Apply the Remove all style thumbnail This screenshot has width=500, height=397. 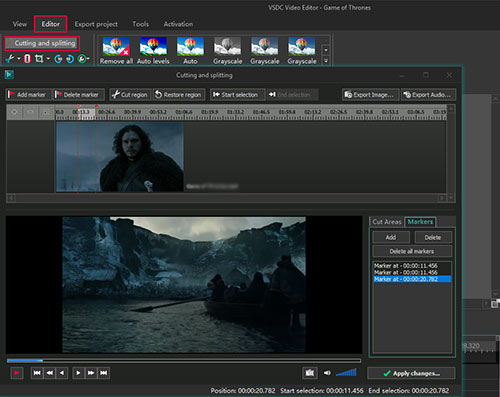[x=116, y=50]
